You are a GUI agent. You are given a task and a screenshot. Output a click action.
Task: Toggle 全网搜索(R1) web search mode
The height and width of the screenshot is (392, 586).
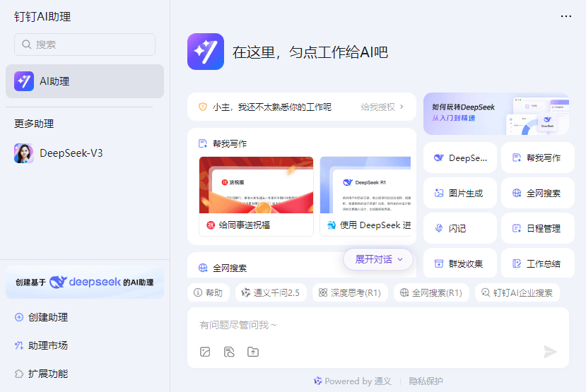click(x=431, y=292)
